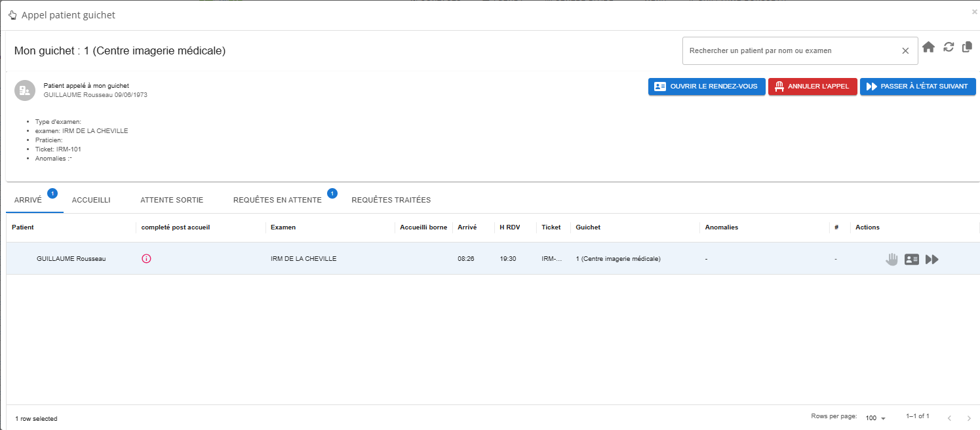Screen dimensions: 980x430
Task: Click the red info icon under completé post accueil
Action: click(x=146, y=258)
